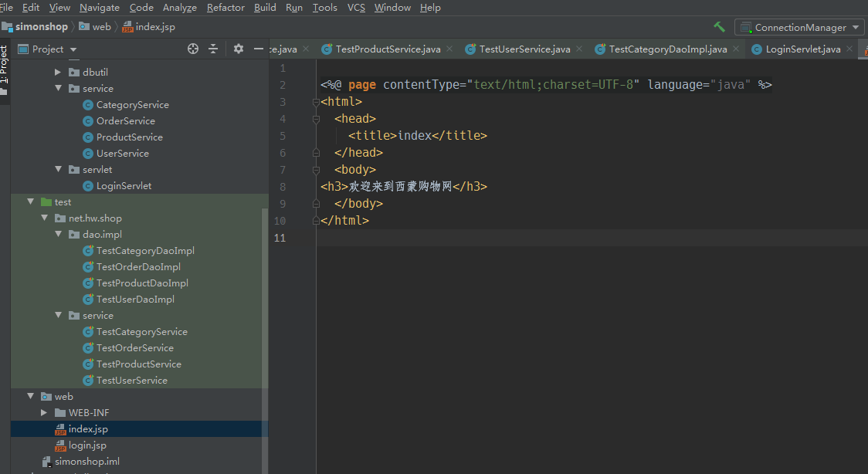Open the VCS menu
This screenshot has width=868, height=474.
coord(356,7)
